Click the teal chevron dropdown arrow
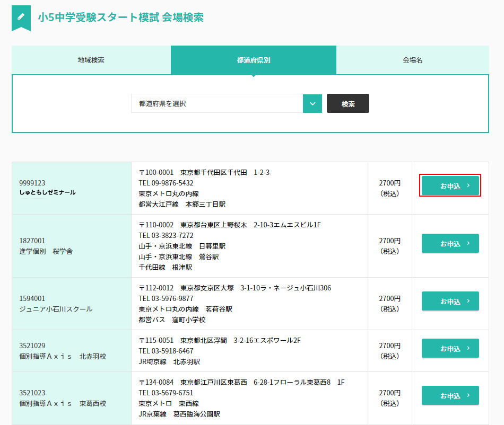This screenshot has width=504, height=425. pos(312,104)
